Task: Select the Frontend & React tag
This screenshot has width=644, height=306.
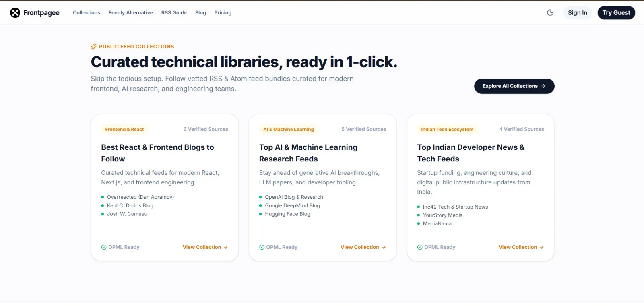Action: coord(124,129)
